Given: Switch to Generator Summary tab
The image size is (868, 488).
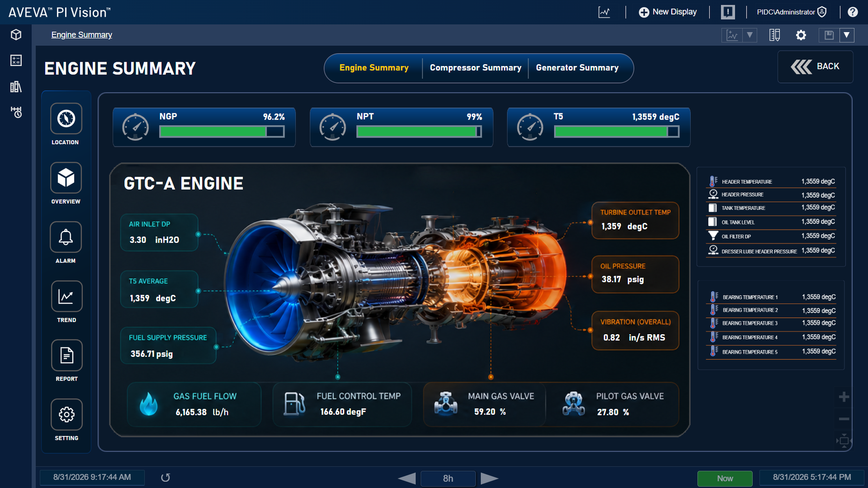Looking at the screenshot, I should pyautogui.click(x=577, y=68).
